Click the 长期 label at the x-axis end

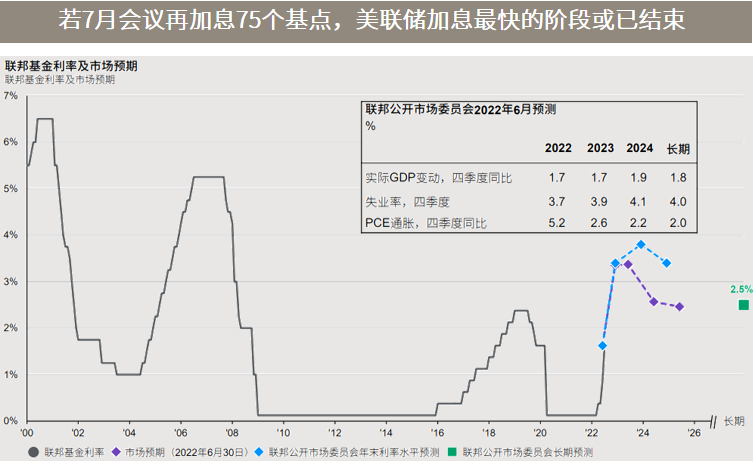click(x=734, y=421)
